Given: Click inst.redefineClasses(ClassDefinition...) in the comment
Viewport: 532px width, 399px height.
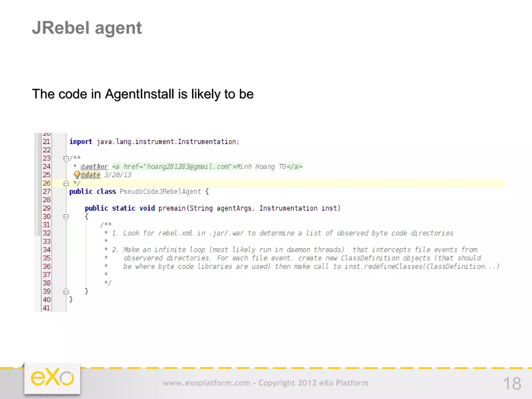Looking at the screenshot, I should (422, 267).
